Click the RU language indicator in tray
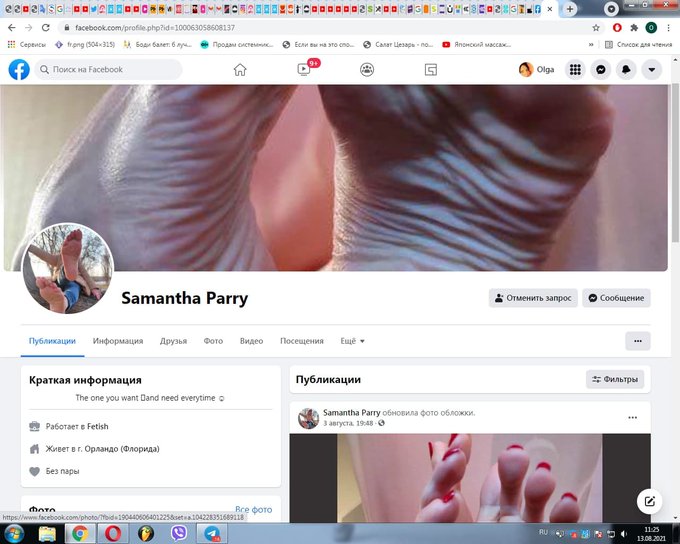Viewport: 680px width, 544px height. click(543, 532)
